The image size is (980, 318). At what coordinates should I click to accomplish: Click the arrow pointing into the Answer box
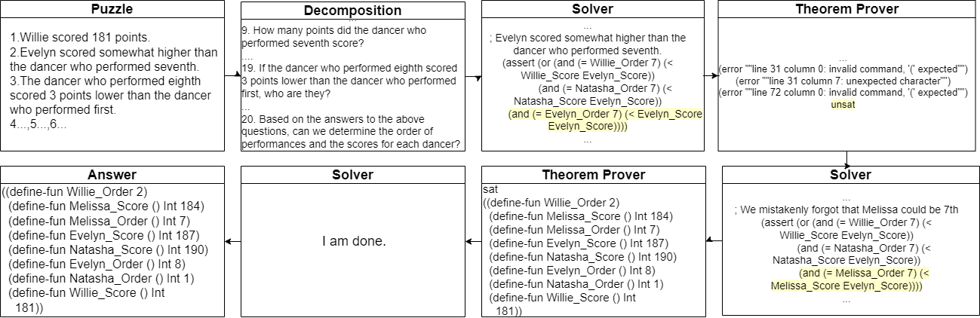(232, 241)
